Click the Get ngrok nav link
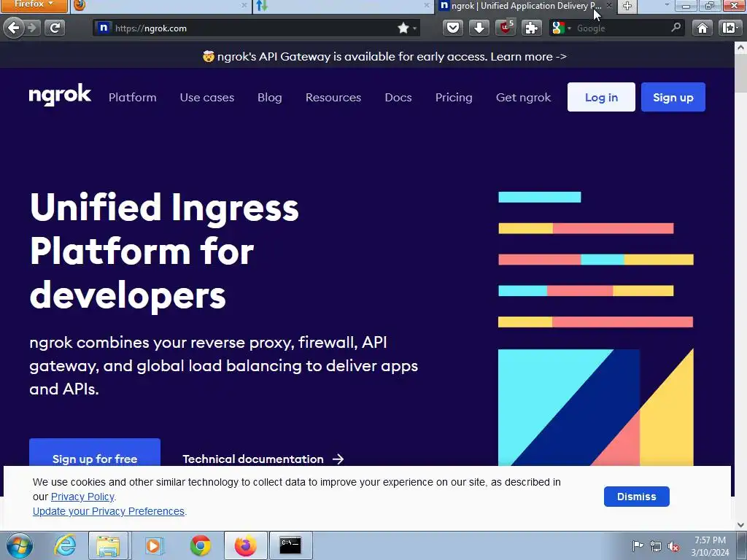 523,97
